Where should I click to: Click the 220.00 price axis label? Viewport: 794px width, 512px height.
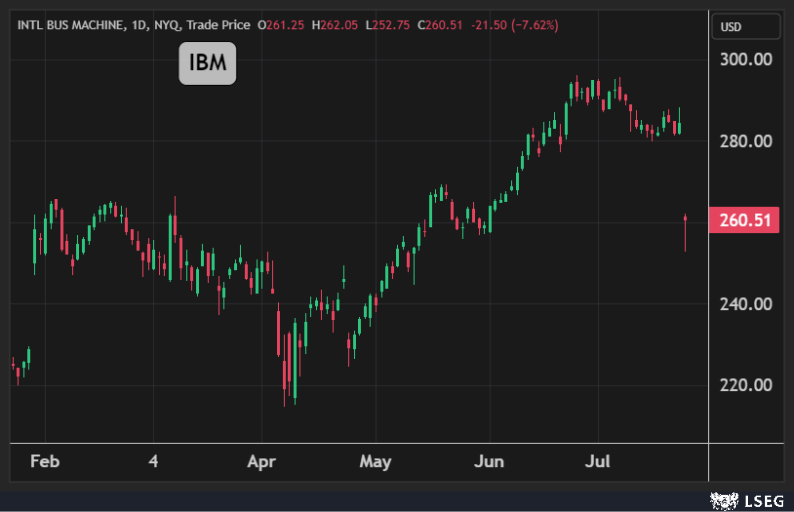coord(746,385)
